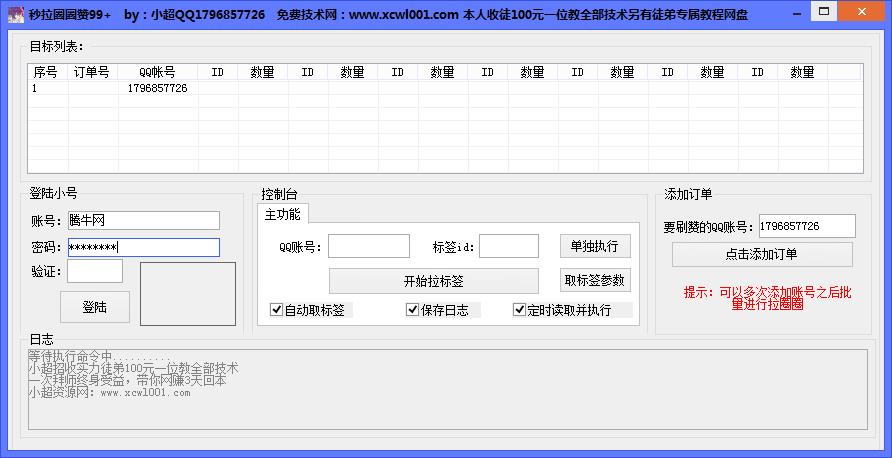Click the 取标签参数 button

tap(594, 281)
